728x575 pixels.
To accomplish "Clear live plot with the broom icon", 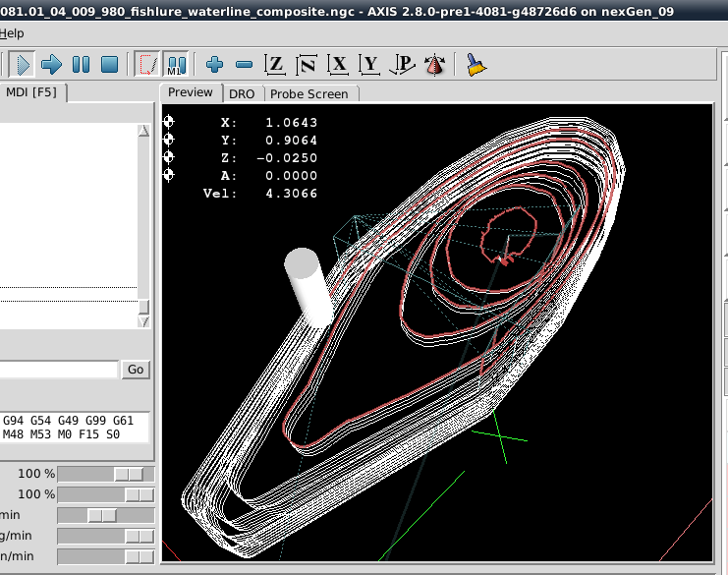I will coord(476,65).
